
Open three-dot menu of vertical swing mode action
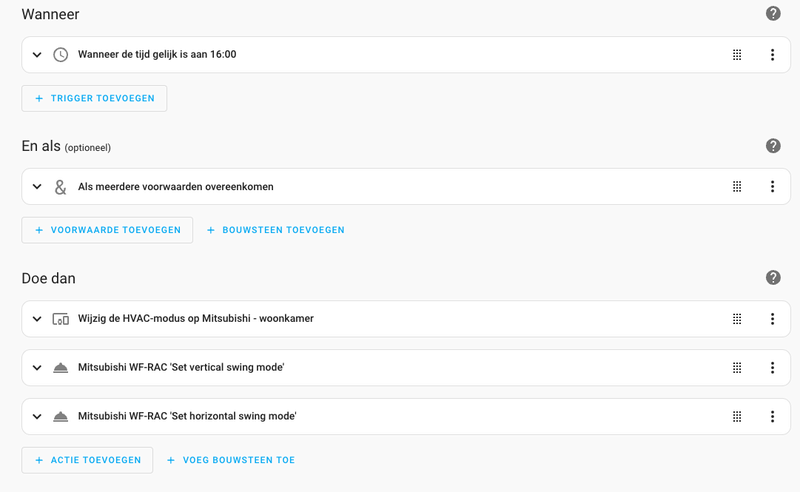[x=772, y=368]
